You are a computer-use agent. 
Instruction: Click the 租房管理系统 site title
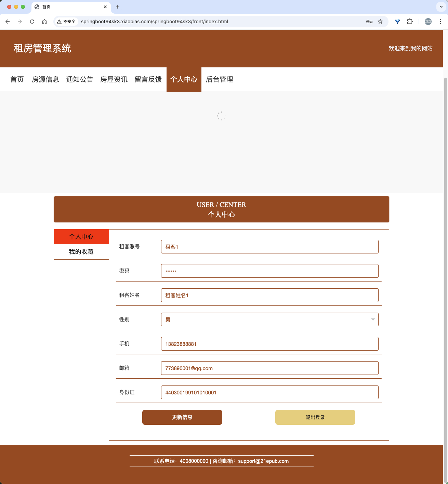pos(42,48)
